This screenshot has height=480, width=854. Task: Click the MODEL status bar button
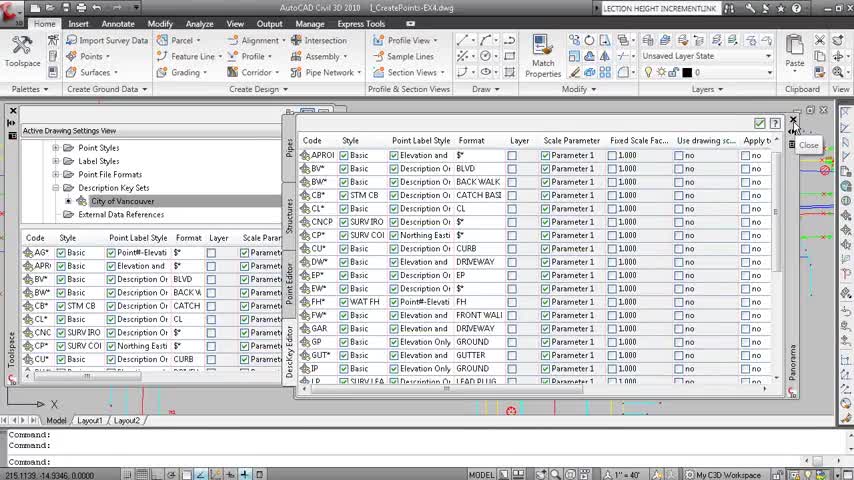pyautogui.click(x=481, y=475)
